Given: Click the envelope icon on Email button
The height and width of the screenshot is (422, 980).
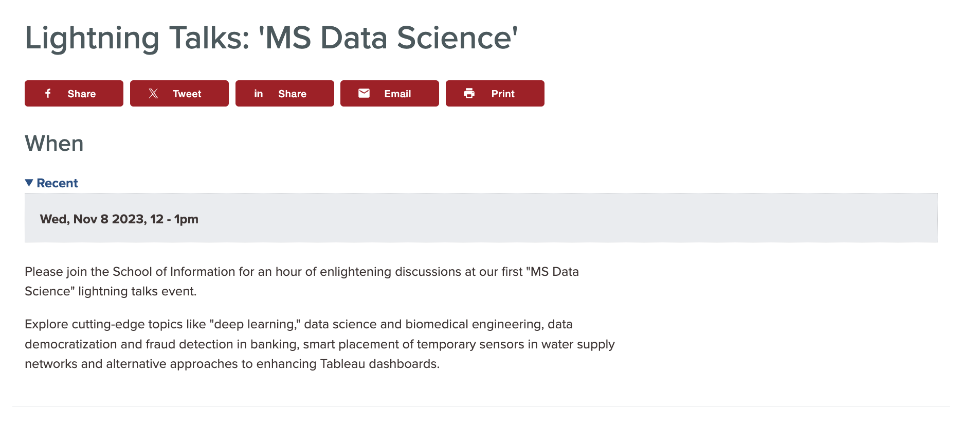Looking at the screenshot, I should pyautogui.click(x=364, y=93).
